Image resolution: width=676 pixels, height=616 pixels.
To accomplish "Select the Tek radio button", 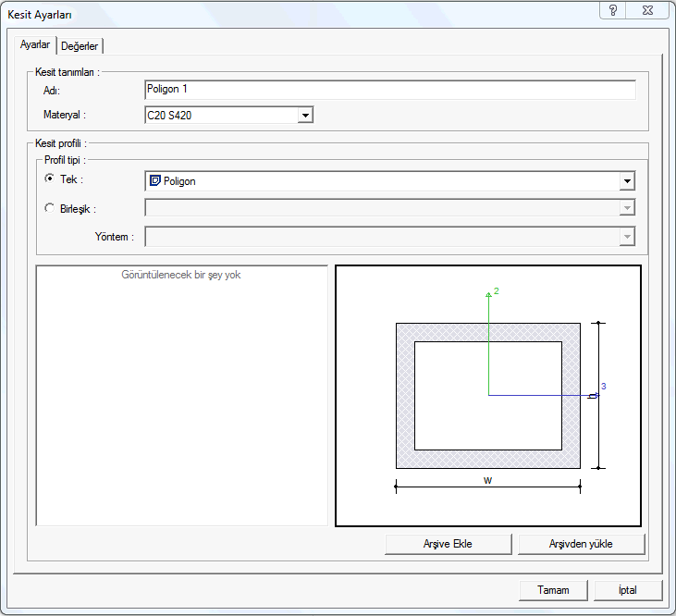I will [50, 179].
